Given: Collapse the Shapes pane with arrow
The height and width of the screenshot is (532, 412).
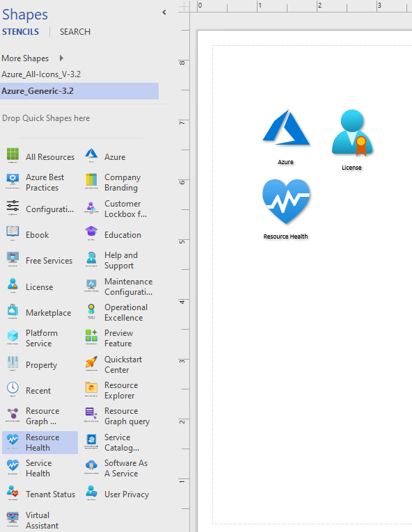Looking at the screenshot, I should [164, 13].
